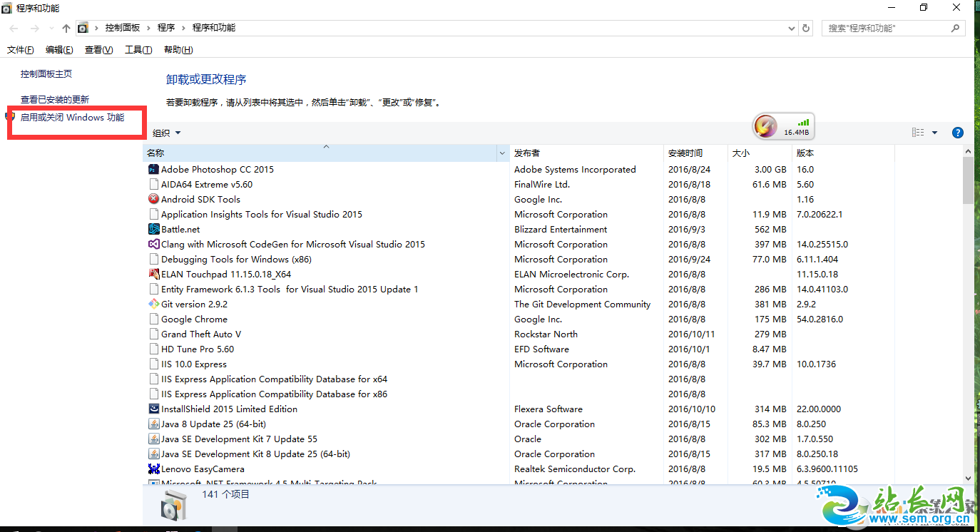Click publisher Blizzard Entertainment
The width and height of the screenshot is (980, 532).
coord(561,230)
